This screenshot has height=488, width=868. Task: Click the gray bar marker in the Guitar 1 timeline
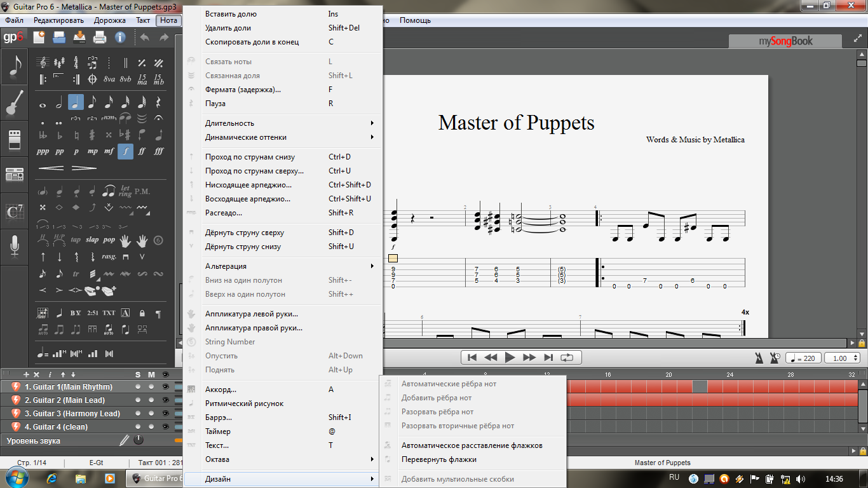700,386
